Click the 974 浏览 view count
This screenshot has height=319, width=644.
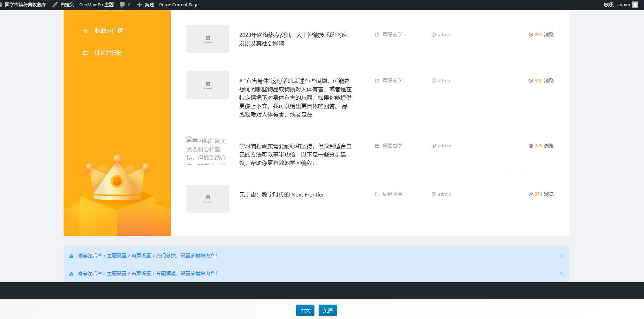pos(544,194)
